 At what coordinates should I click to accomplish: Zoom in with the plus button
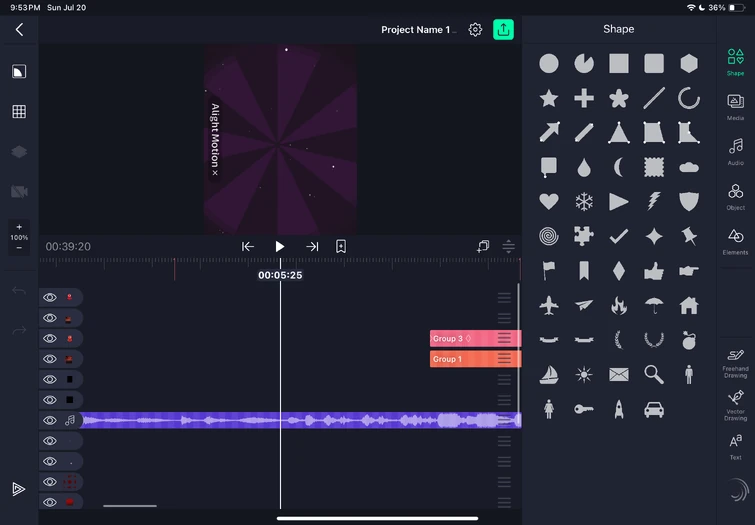coord(18,226)
